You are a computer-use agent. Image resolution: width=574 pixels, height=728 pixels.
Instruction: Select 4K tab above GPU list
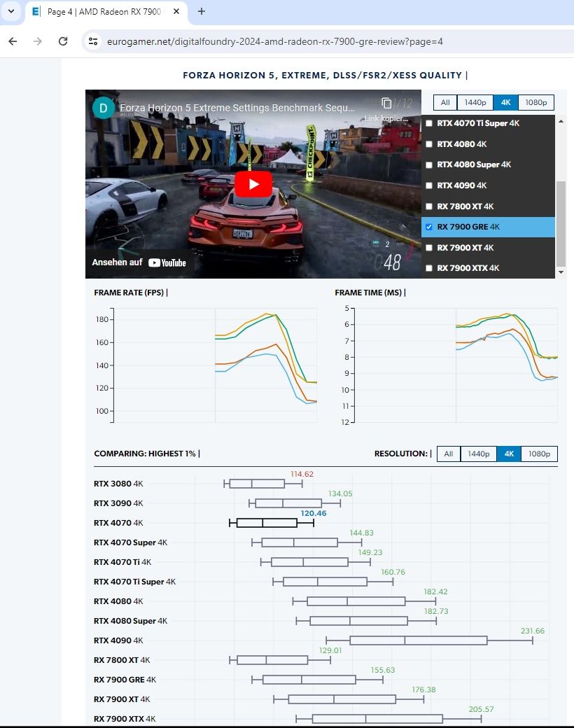click(505, 103)
